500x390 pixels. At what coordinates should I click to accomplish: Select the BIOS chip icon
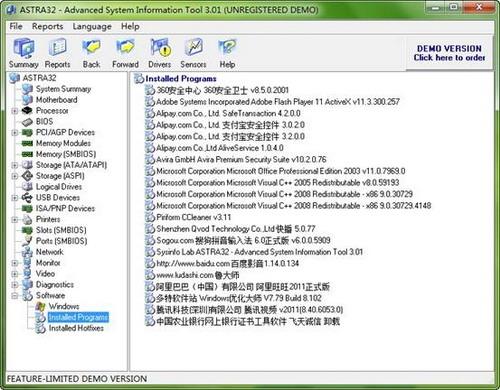pyautogui.click(x=27, y=122)
